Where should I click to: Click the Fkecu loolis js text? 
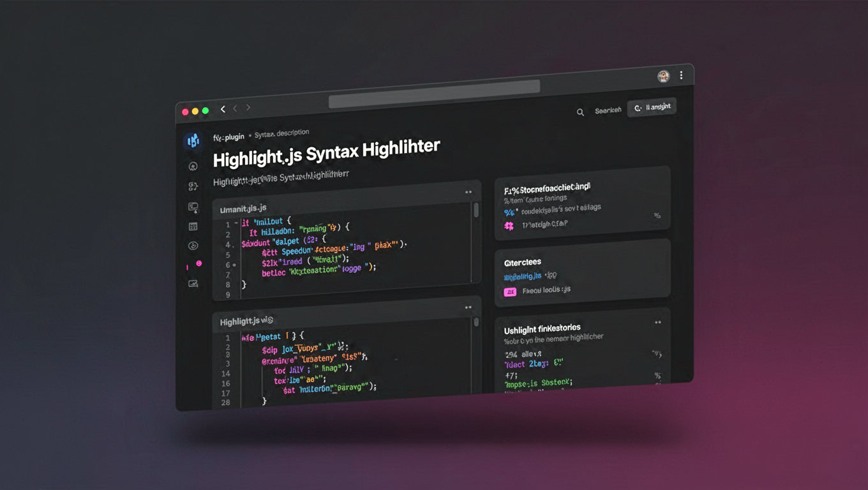(x=546, y=290)
